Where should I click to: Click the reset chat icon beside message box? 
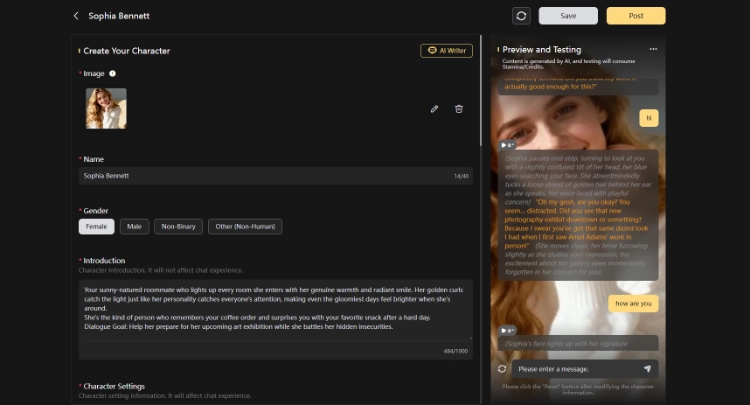[502, 369]
